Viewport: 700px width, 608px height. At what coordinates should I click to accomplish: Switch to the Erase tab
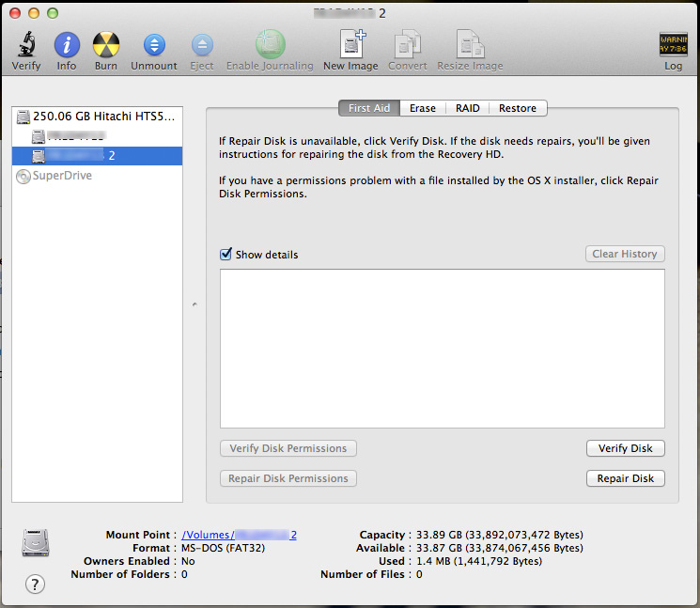(422, 108)
